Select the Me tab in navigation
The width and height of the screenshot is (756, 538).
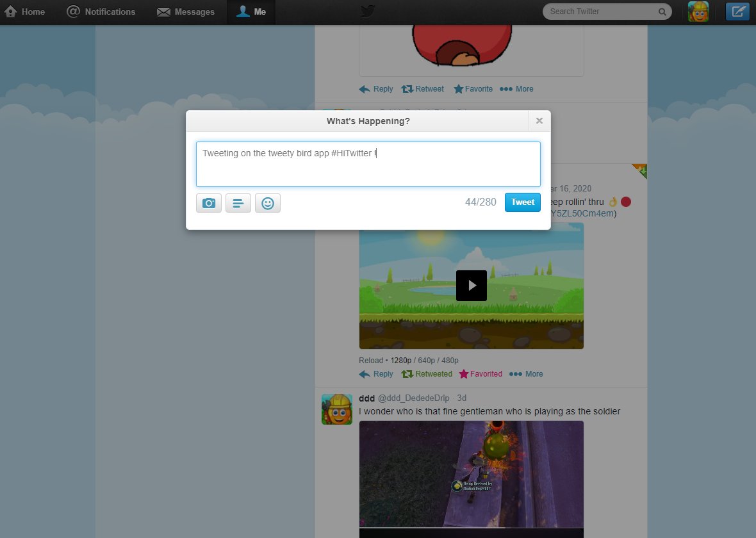coord(251,12)
